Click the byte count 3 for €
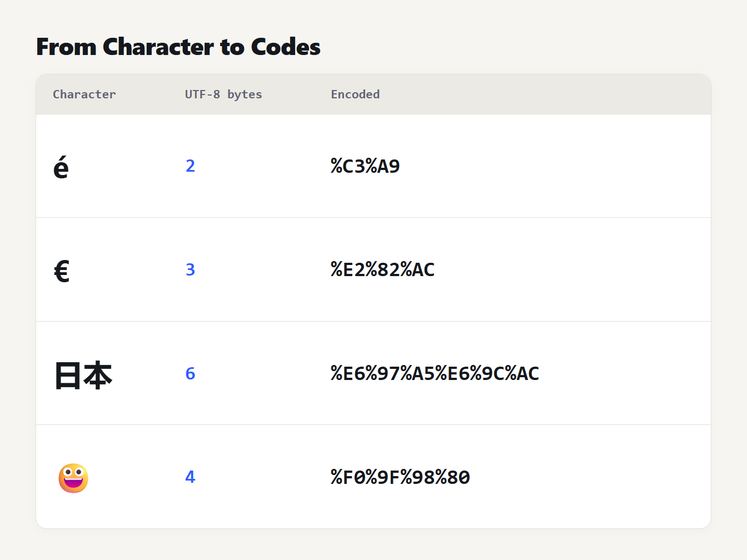 [x=190, y=269]
